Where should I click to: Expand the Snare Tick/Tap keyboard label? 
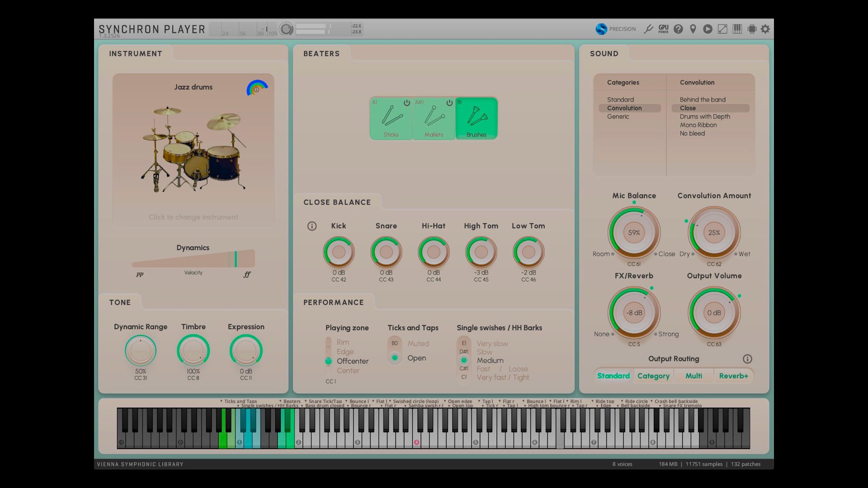324,401
